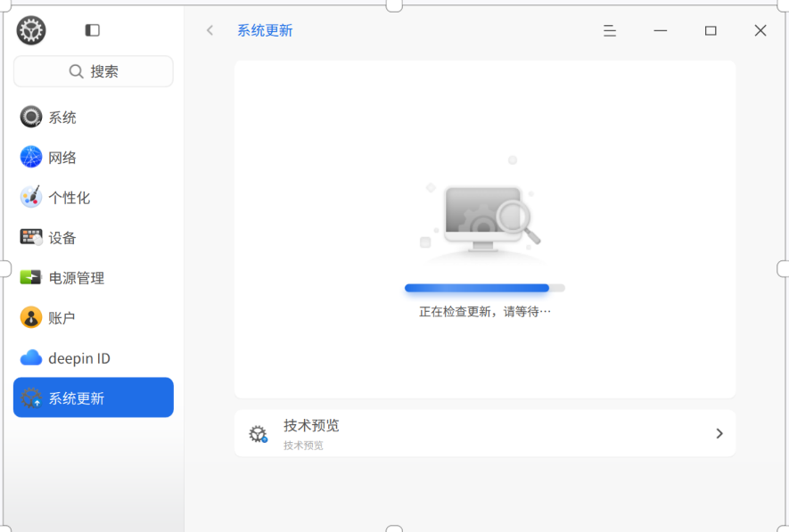Select 电源管理 from the sidebar
Image resolution: width=789 pixels, height=532 pixels.
94,277
